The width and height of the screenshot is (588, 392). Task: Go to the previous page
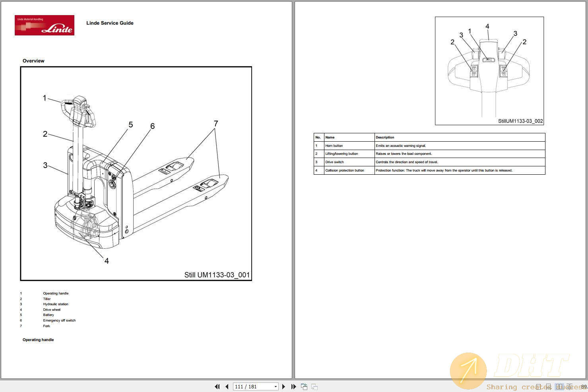pos(227,386)
